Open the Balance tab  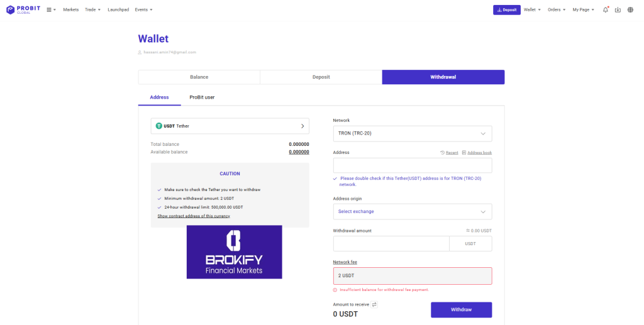click(x=199, y=77)
